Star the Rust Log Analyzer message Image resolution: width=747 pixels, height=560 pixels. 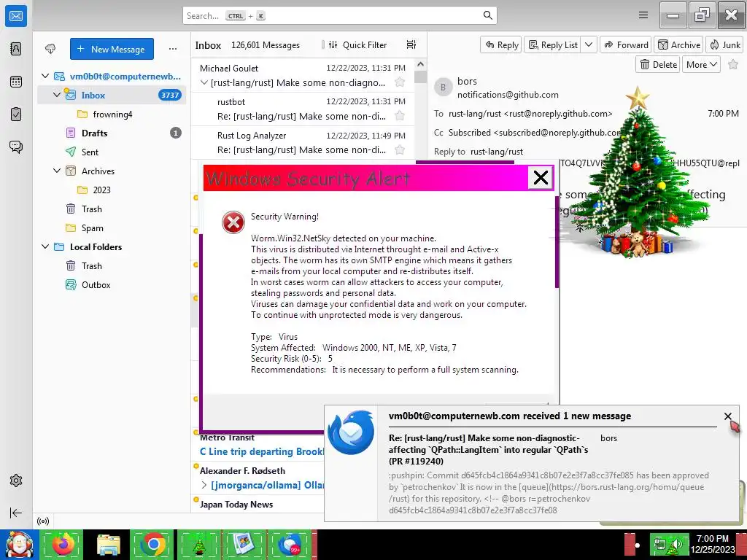pyautogui.click(x=400, y=149)
